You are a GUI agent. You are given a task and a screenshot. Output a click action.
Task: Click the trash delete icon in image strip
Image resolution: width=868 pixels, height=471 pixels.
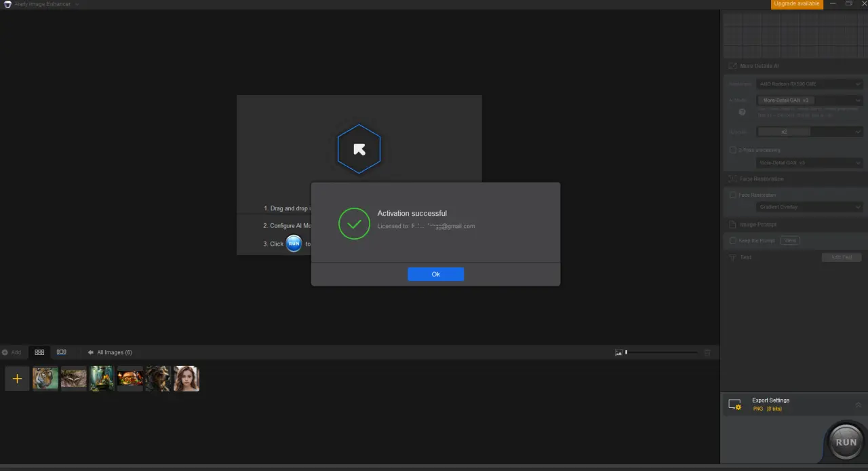[707, 352]
